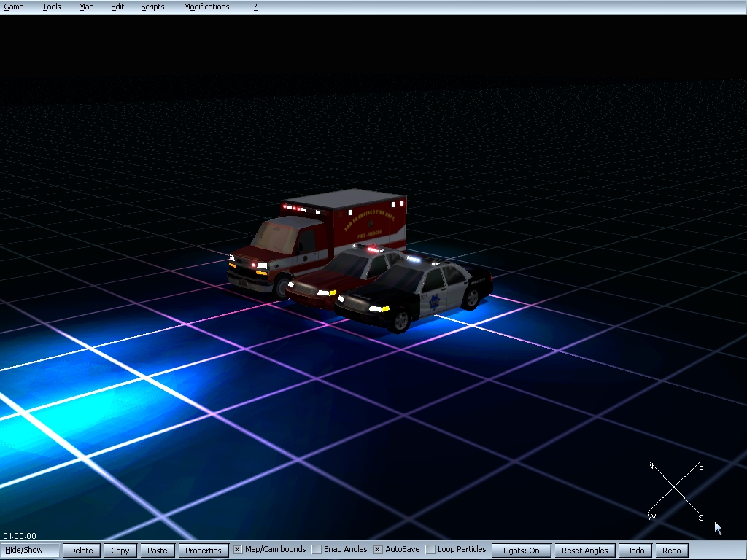Screen dimensions: 747x560
Task: Click the Copy button
Action: pos(120,551)
